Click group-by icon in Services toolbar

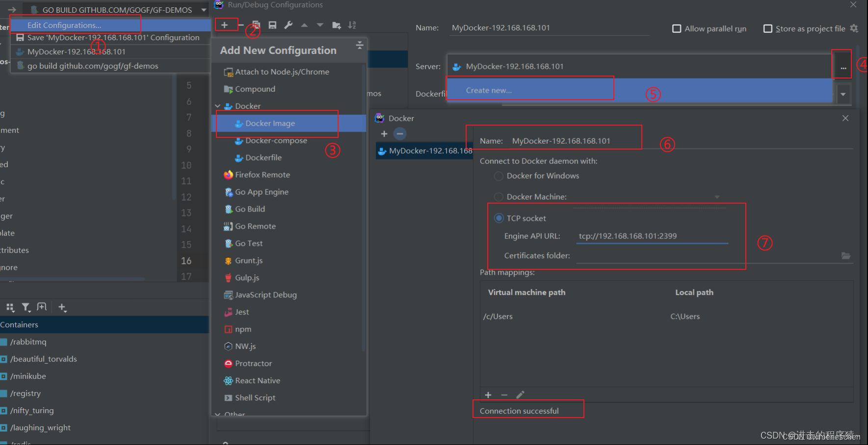pyautogui.click(x=10, y=307)
